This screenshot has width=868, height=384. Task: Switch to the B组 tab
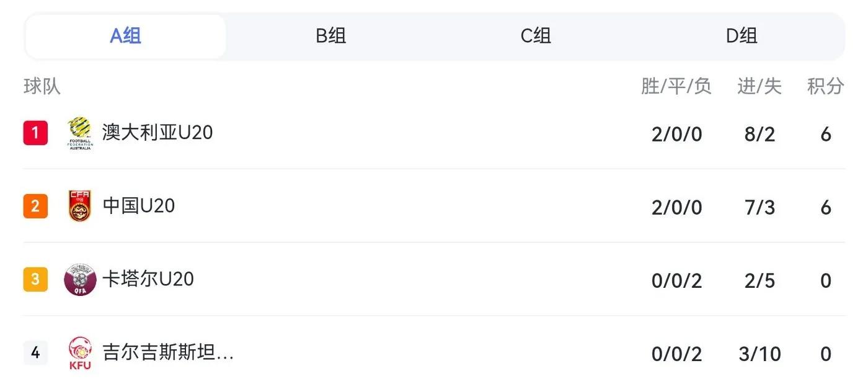pos(331,36)
